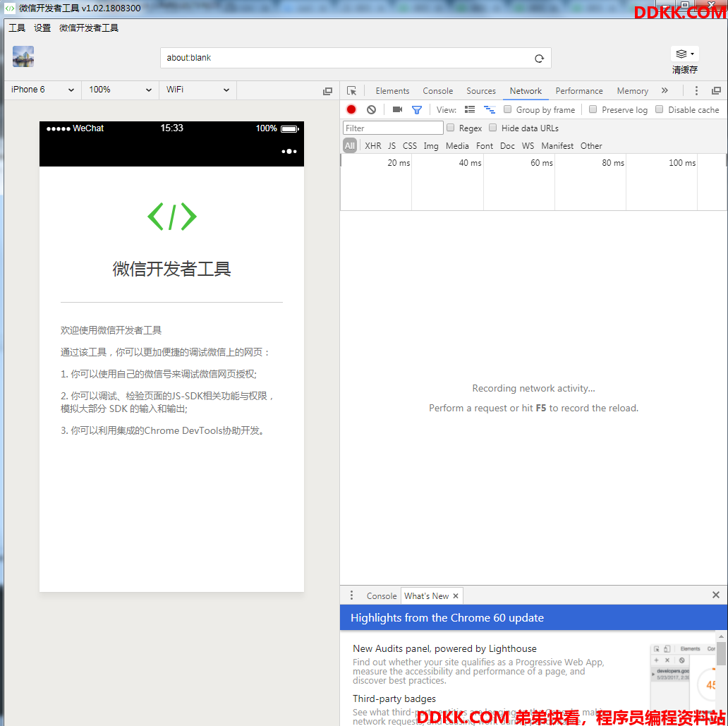Toggle the waterfall overview view icon
This screenshot has height=726, width=728.
click(490, 109)
